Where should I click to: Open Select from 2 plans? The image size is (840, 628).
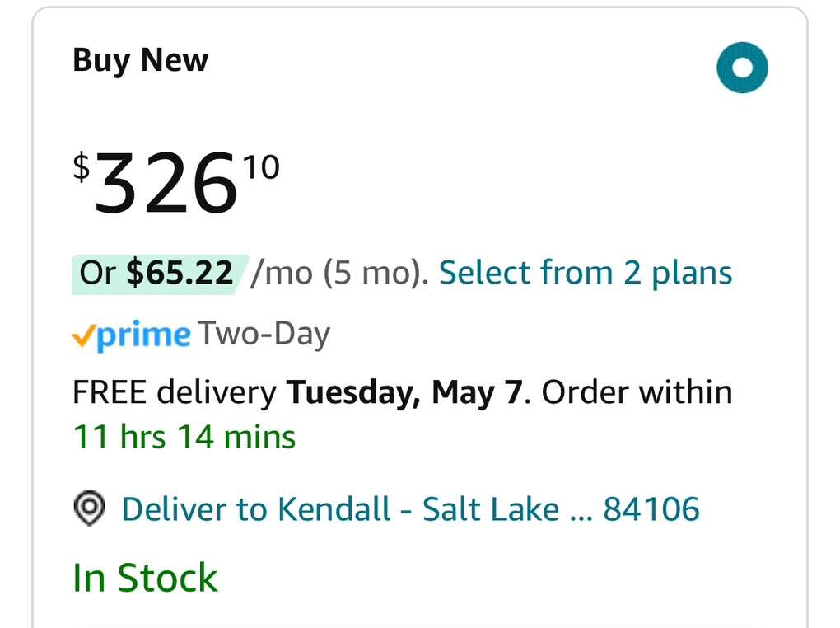coord(585,272)
